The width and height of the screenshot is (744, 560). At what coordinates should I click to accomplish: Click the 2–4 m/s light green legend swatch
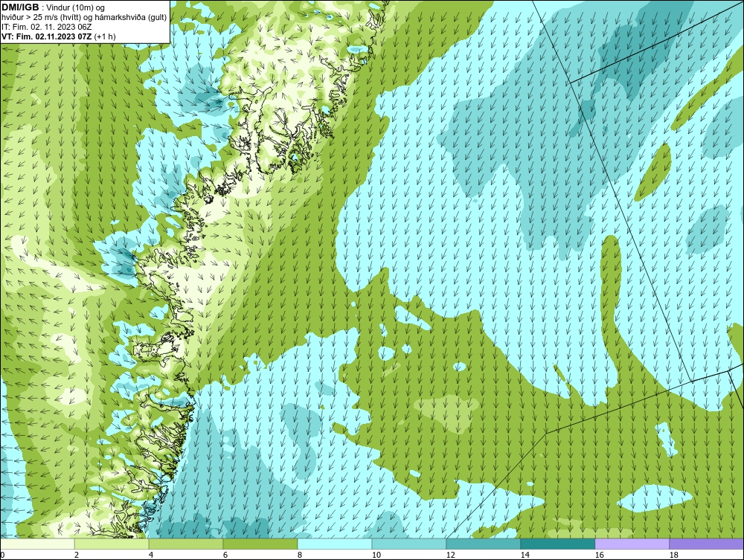pyautogui.click(x=112, y=544)
